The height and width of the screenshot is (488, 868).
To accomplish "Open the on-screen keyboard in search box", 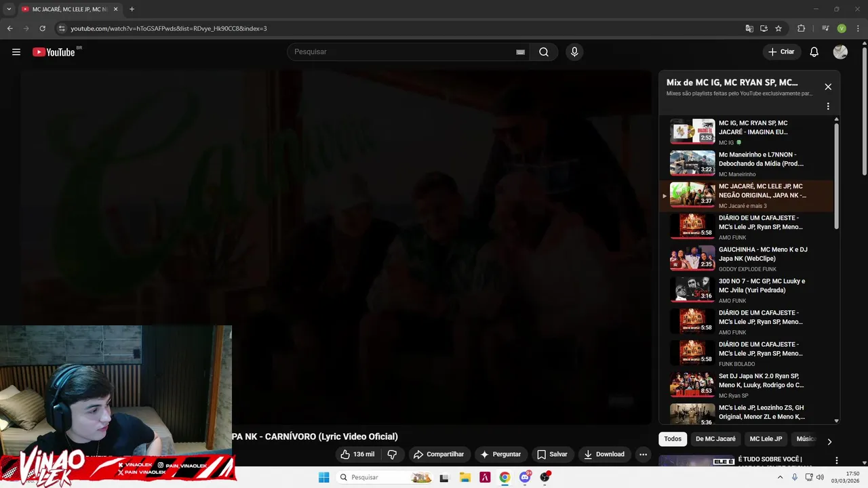I will (x=520, y=52).
